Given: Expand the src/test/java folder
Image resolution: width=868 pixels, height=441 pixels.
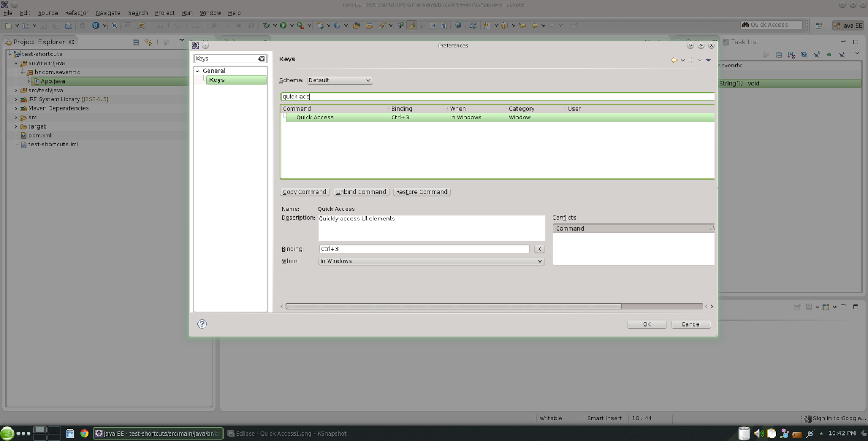Looking at the screenshot, I should [16, 91].
